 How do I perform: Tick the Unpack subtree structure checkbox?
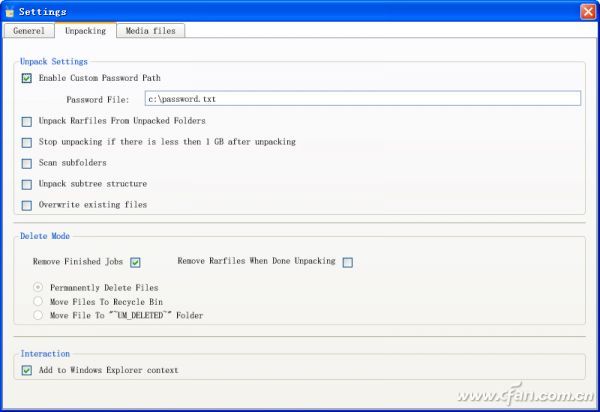[x=26, y=184]
